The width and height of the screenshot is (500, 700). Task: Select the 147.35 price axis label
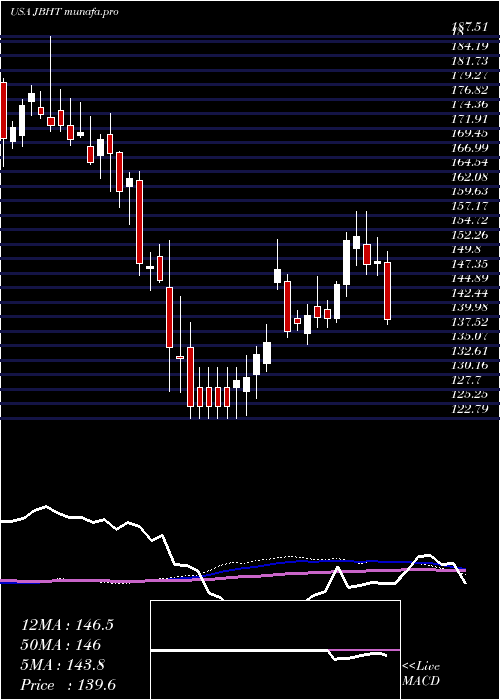470,263
